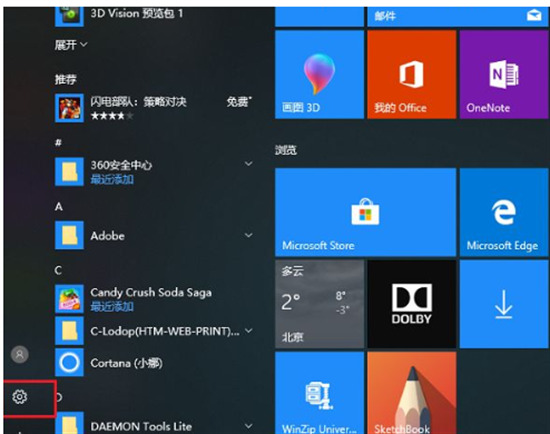Click the DAEMON Tools Lite folder icon
The image size is (550, 434).
[x=69, y=423]
